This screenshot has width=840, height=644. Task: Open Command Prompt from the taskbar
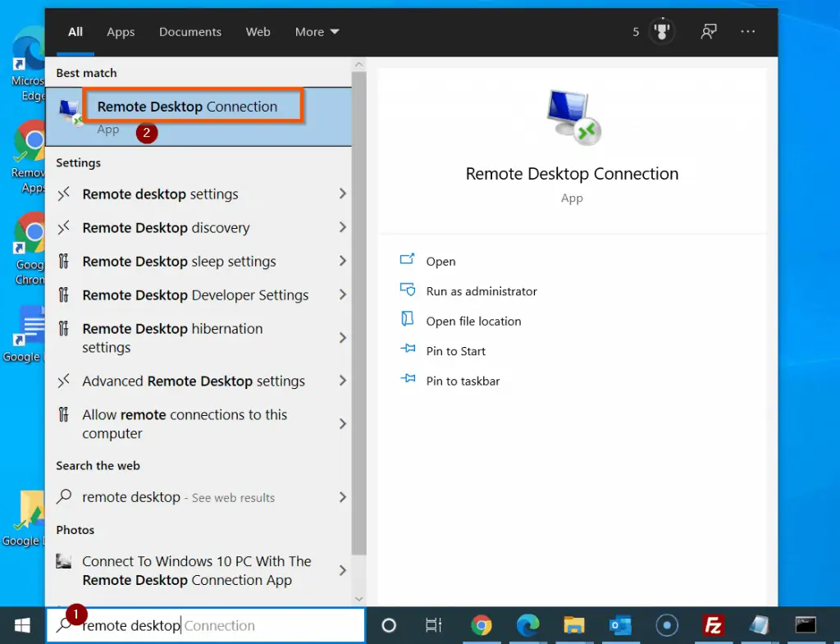click(x=805, y=626)
